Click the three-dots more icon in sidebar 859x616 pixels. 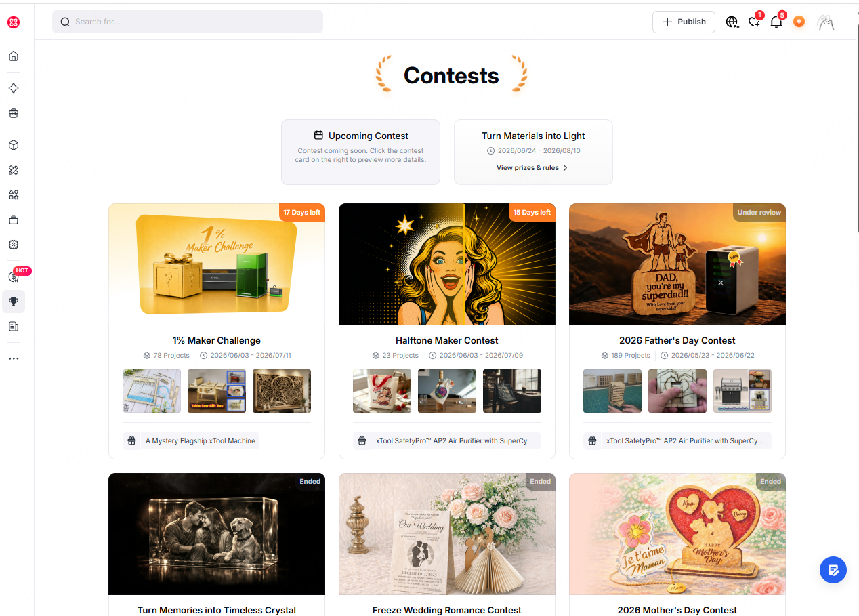point(14,358)
